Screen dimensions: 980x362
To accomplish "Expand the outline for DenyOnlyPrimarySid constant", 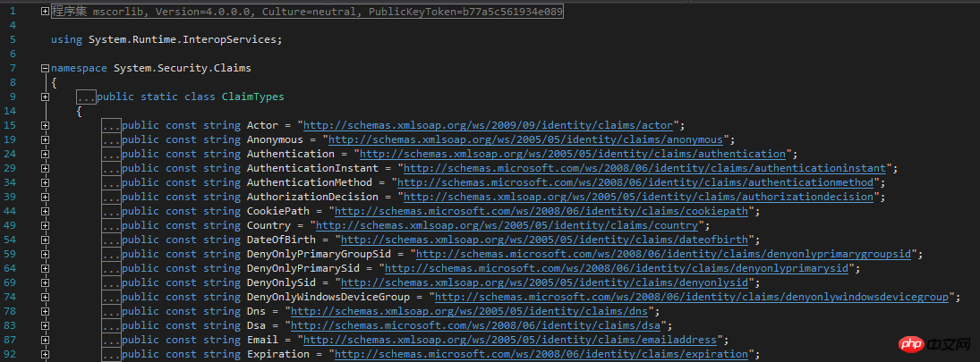I will 45,269.
